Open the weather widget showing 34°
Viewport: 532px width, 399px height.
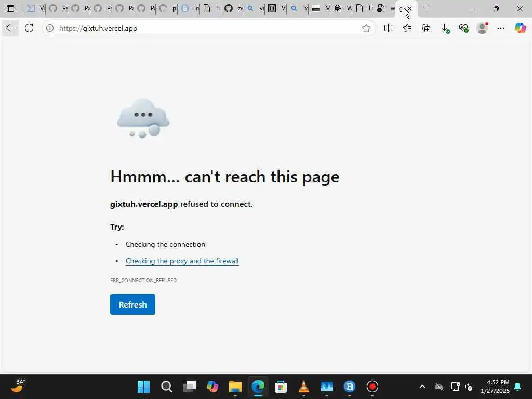pos(18,386)
